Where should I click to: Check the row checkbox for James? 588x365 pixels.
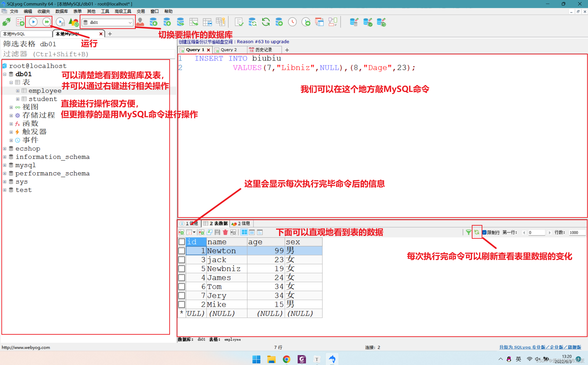(182, 278)
